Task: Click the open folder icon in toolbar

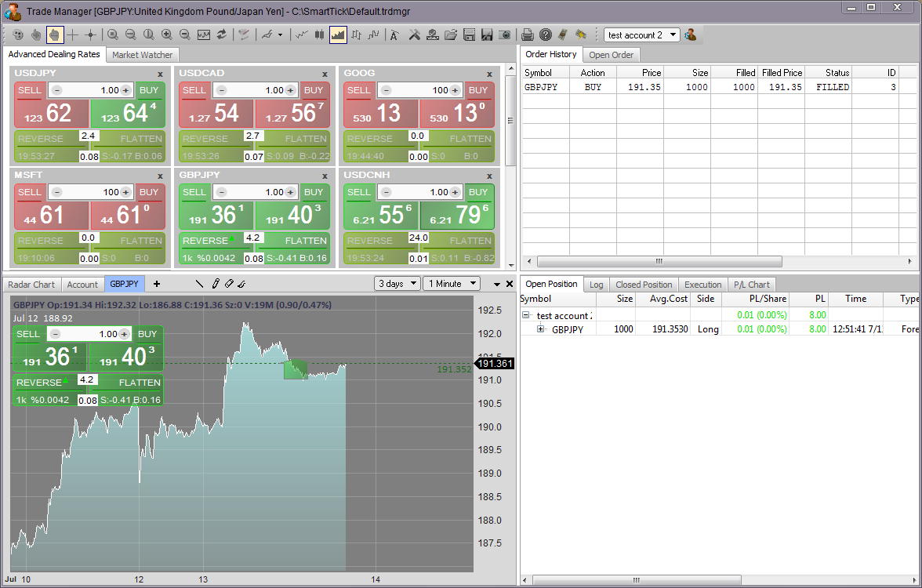Action: pos(450,34)
